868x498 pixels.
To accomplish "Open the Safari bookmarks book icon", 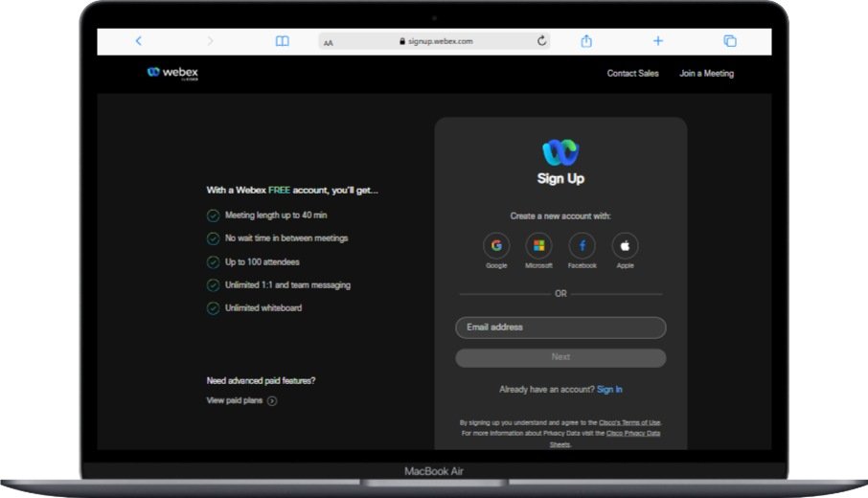I will 283,41.
